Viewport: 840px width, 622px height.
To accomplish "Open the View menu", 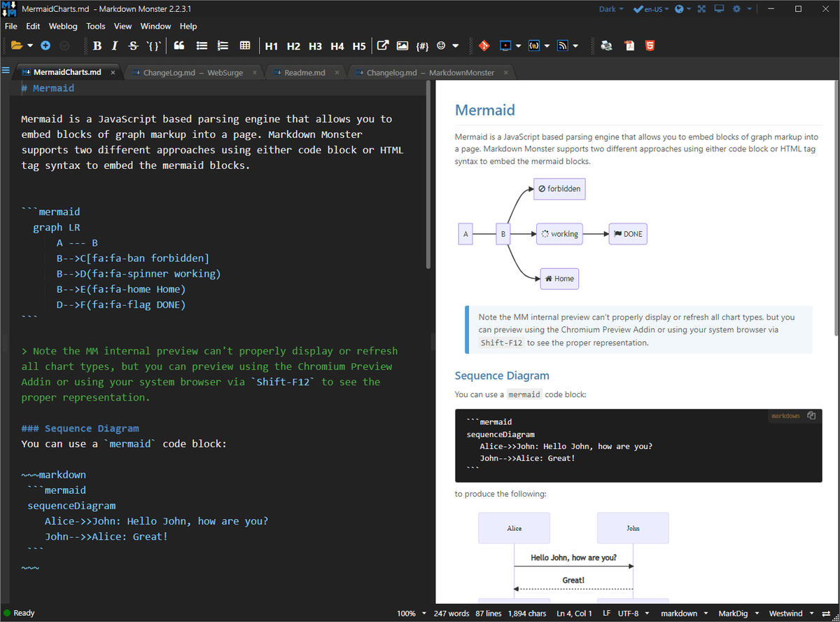I will (123, 26).
